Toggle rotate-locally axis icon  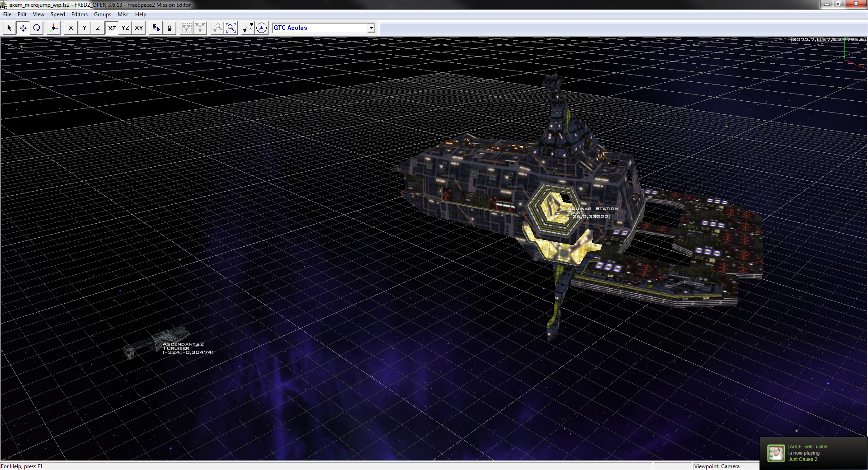point(54,28)
